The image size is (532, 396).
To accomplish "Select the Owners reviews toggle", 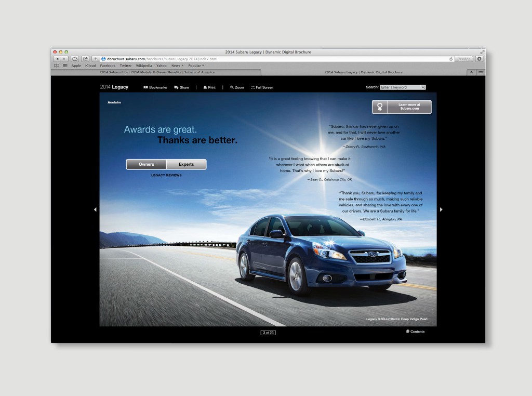I will click(x=146, y=164).
